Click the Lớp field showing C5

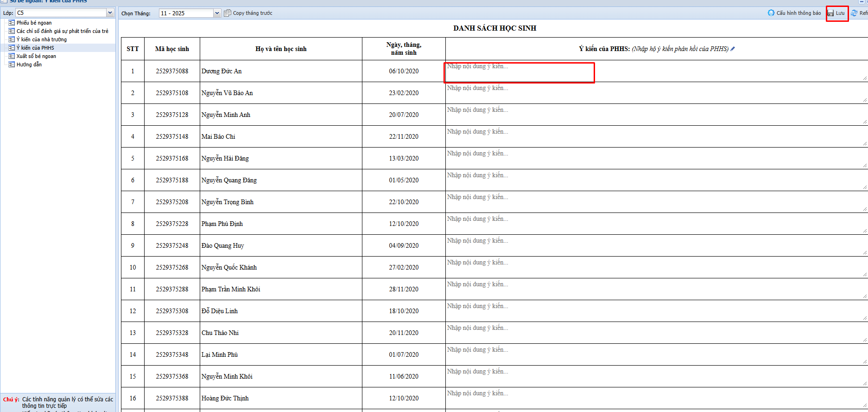[x=61, y=13]
